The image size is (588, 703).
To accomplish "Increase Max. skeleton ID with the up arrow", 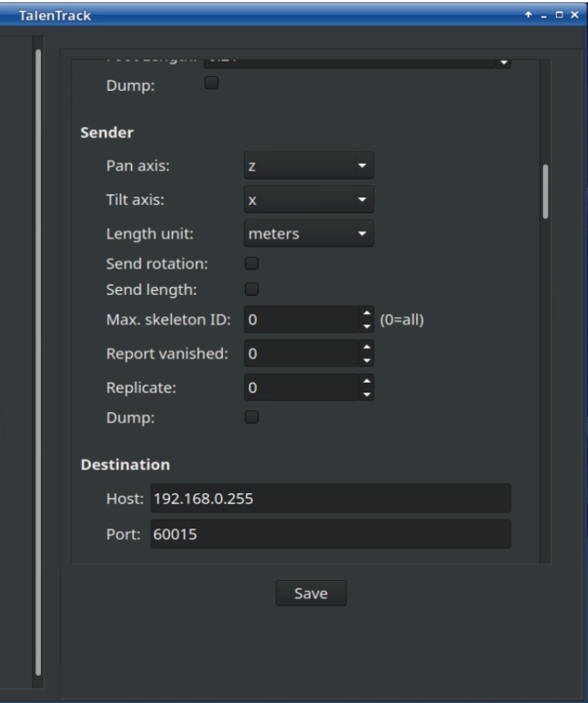I will (366, 313).
